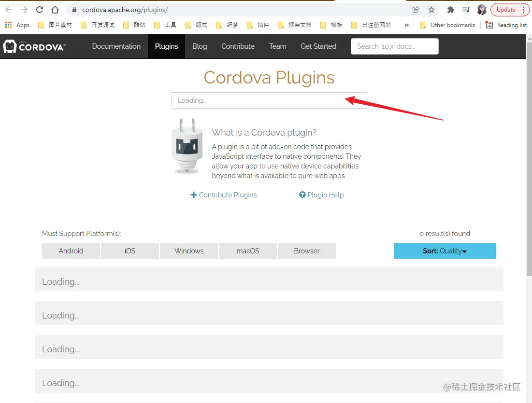532x403 pixels.
Task: Focus the Search '10.x' docs field
Action: (x=395, y=46)
